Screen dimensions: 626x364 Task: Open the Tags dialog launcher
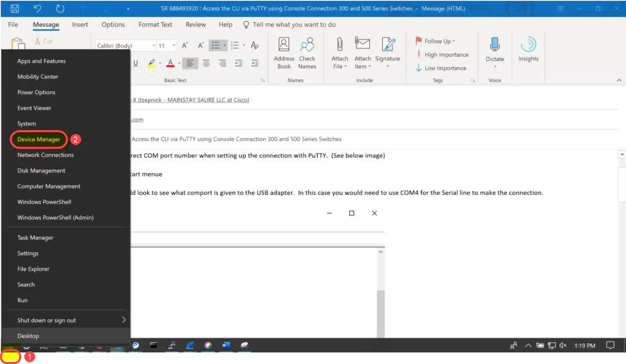[x=473, y=81]
